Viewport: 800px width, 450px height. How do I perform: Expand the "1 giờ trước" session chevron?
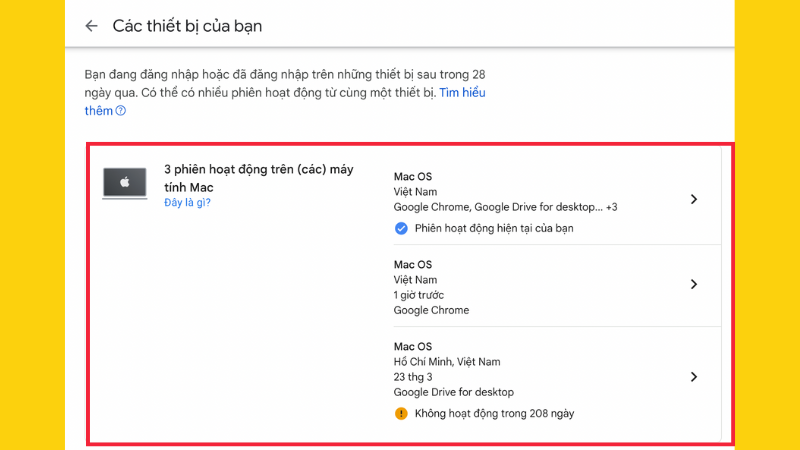click(694, 285)
